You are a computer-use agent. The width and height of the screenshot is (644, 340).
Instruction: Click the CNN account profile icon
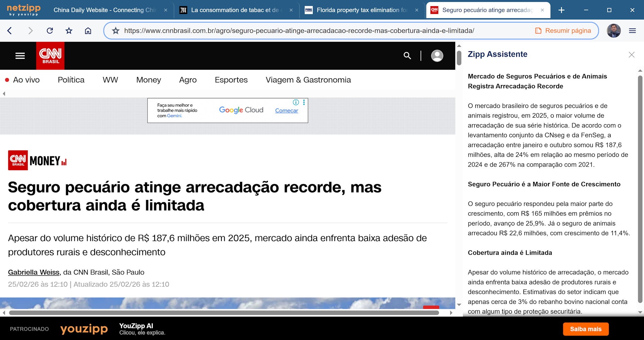tap(437, 56)
